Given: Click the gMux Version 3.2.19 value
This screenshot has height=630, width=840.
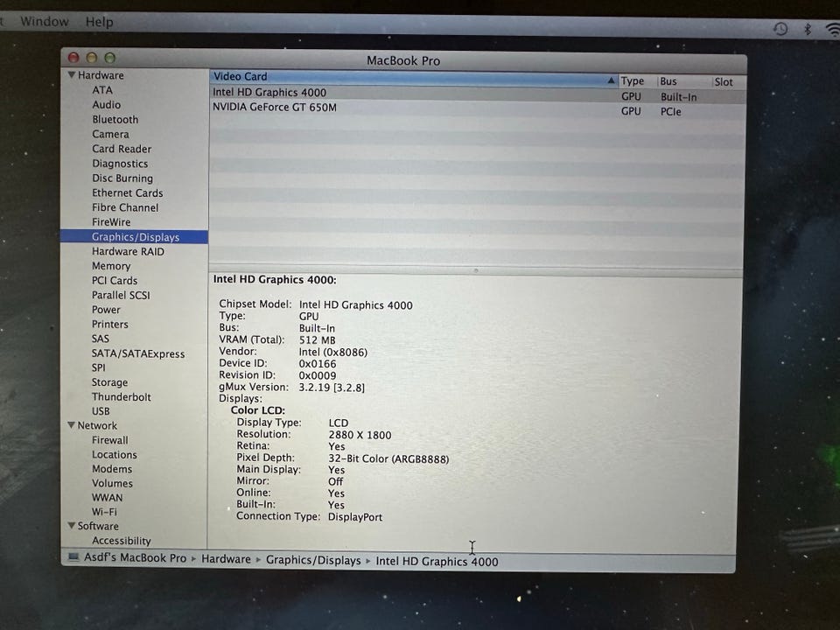Looking at the screenshot, I should pyautogui.click(x=332, y=387).
